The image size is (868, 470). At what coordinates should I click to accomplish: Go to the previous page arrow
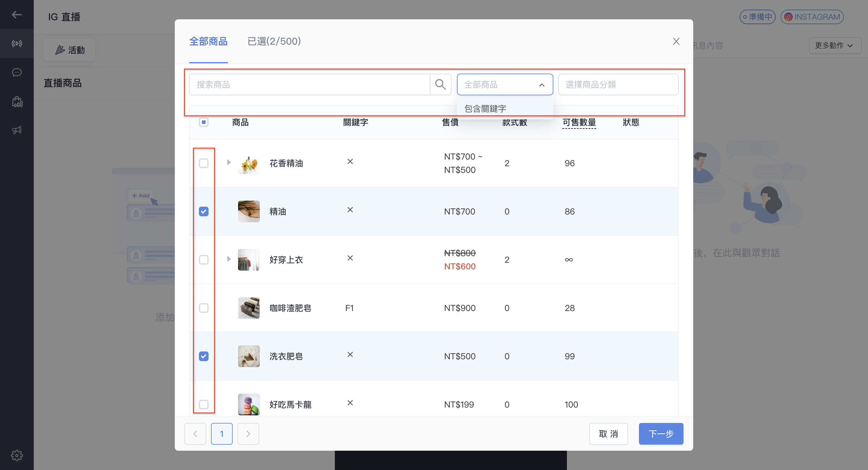pos(195,433)
